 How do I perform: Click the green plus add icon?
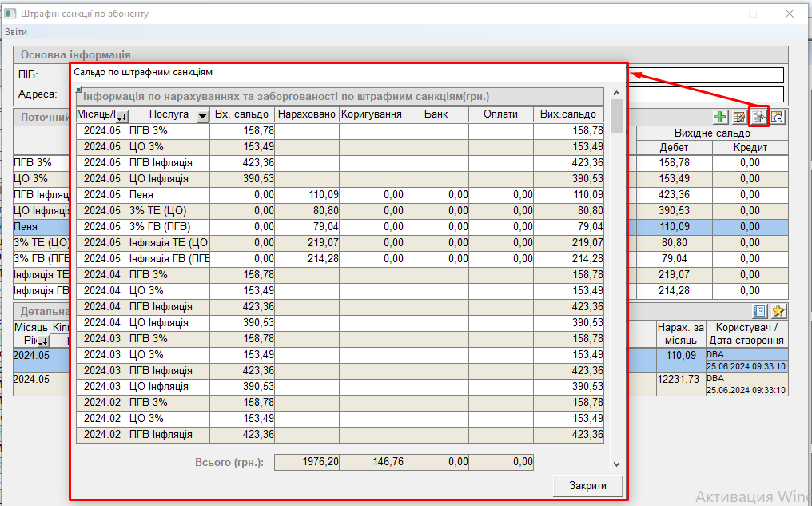pos(720,117)
